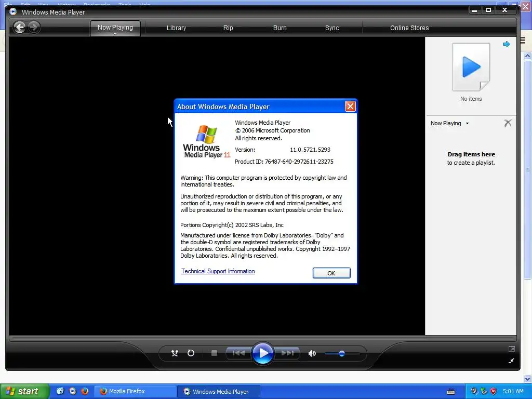Image resolution: width=532 pixels, height=399 pixels.
Task: Click the Windows Media Player title bar icon
Action: pyautogui.click(x=13, y=12)
